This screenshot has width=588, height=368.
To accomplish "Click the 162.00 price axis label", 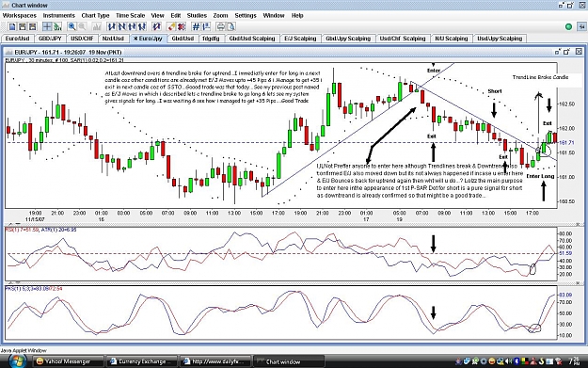I will (x=566, y=128).
